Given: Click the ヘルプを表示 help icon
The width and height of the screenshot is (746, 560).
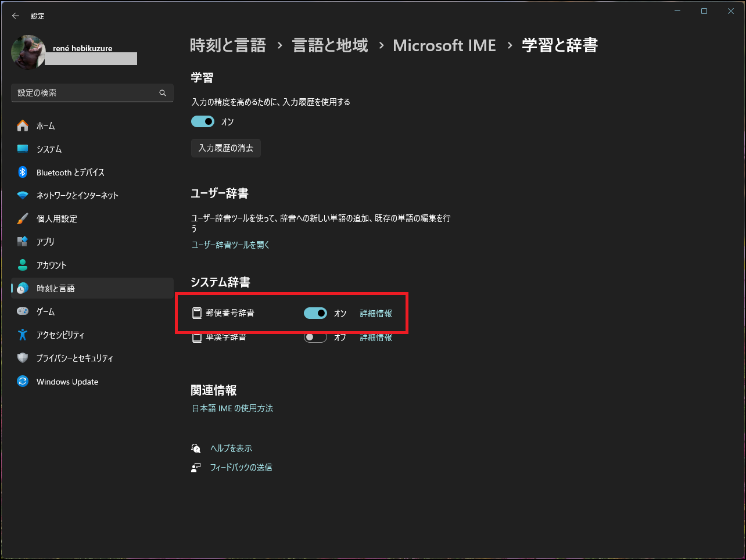Looking at the screenshot, I should click(x=196, y=448).
